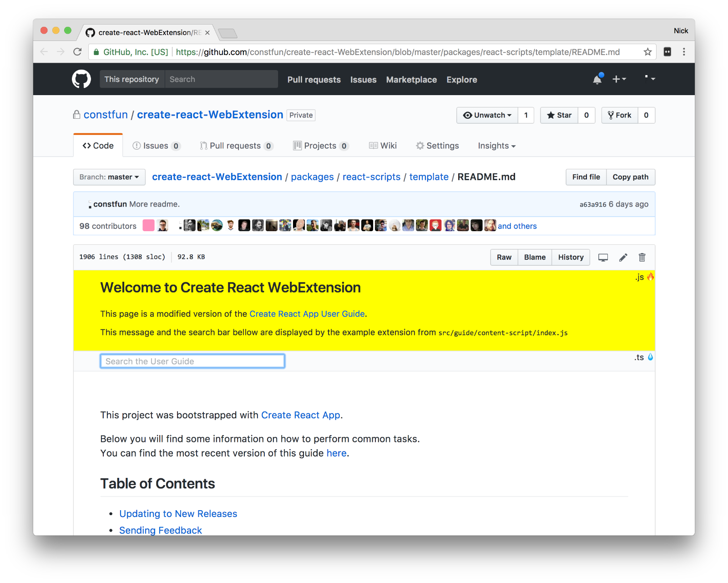Screen dimensions: 728x583
Task: Open the plus create-new menu
Action: point(619,79)
